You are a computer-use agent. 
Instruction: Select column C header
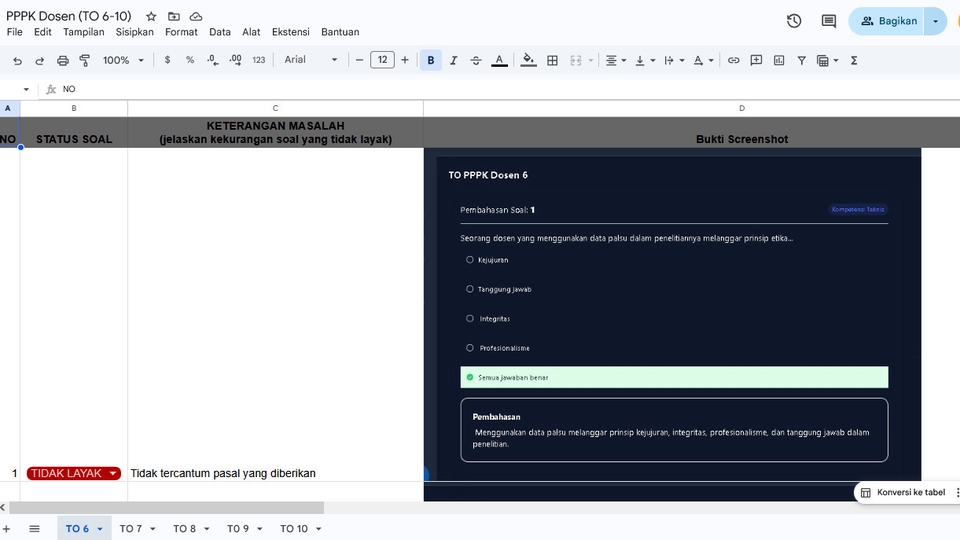point(276,108)
